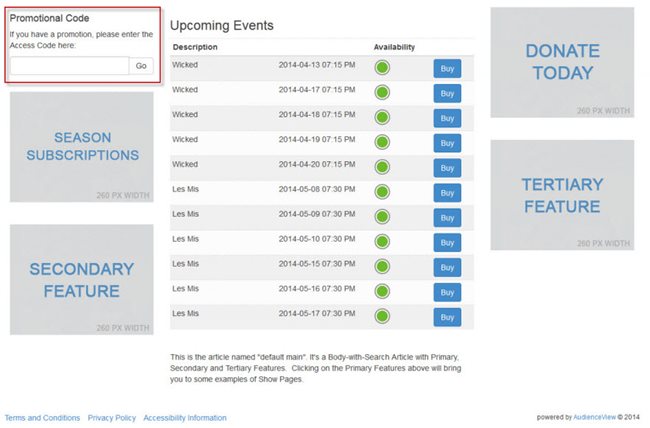Focus the promotional Access Code field
The width and height of the screenshot is (650, 428).
coord(70,66)
